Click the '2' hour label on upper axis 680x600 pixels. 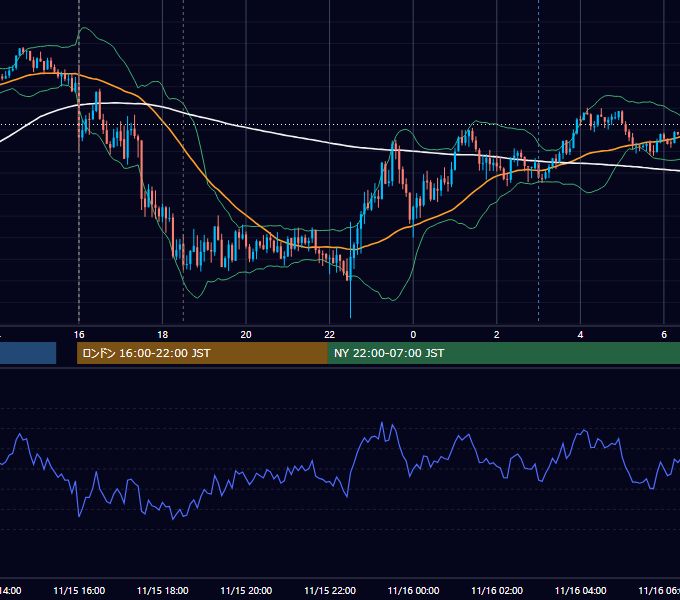pyautogui.click(x=497, y=334)
